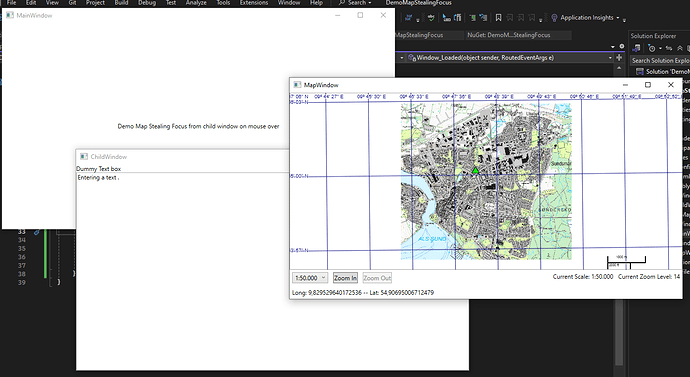Switch to the NuGet: DemoM...StealingFocus tab
The image size is (690, 377).
pyautogui.click(x=509, y=35)
